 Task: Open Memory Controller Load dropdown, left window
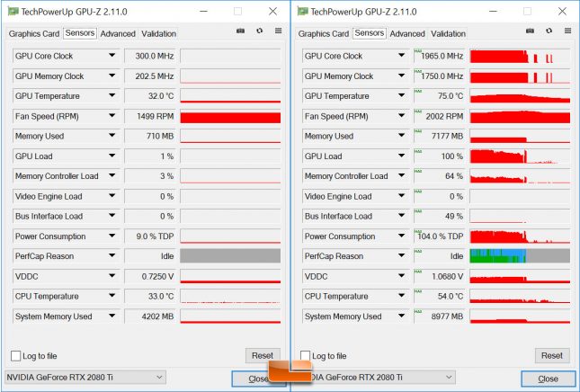(x=112, y=176)
